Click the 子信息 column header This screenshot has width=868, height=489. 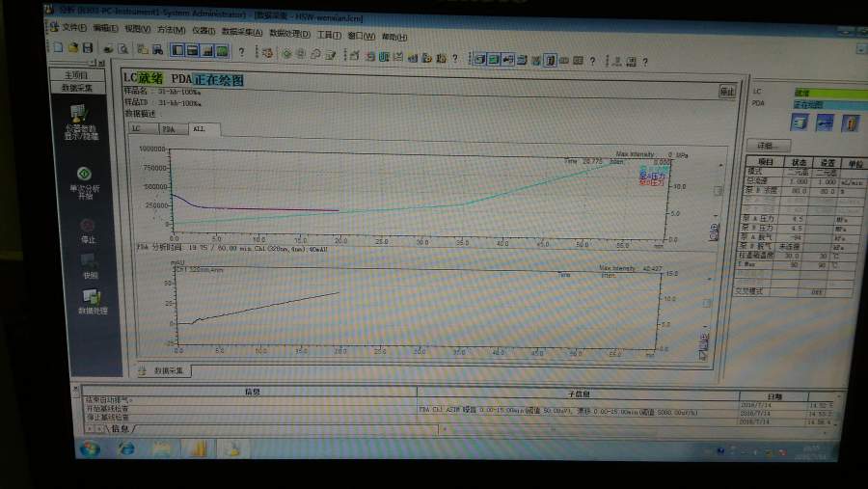(579, 394)
